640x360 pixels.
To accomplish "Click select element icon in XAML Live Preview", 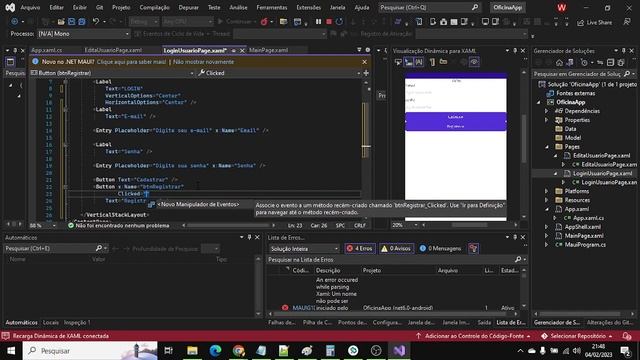I will [x=398, y=62].
